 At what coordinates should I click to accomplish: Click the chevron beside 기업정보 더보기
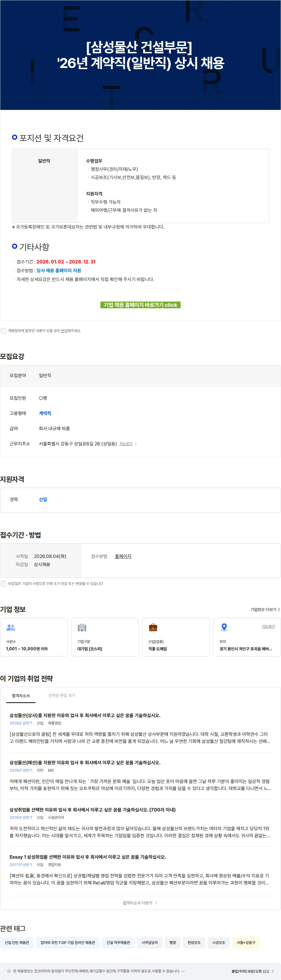click(279, 610)
